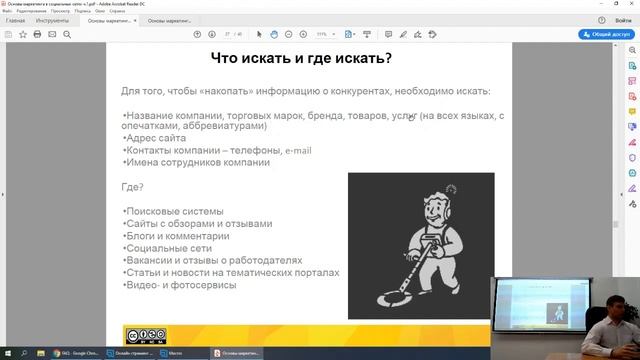Click the current page number field

point(227,34)
